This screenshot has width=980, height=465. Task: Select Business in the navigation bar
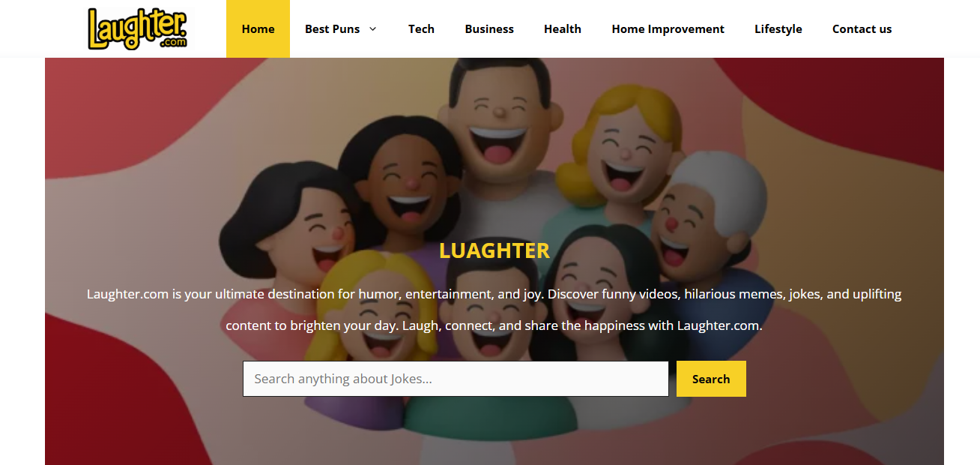[489, 28]
